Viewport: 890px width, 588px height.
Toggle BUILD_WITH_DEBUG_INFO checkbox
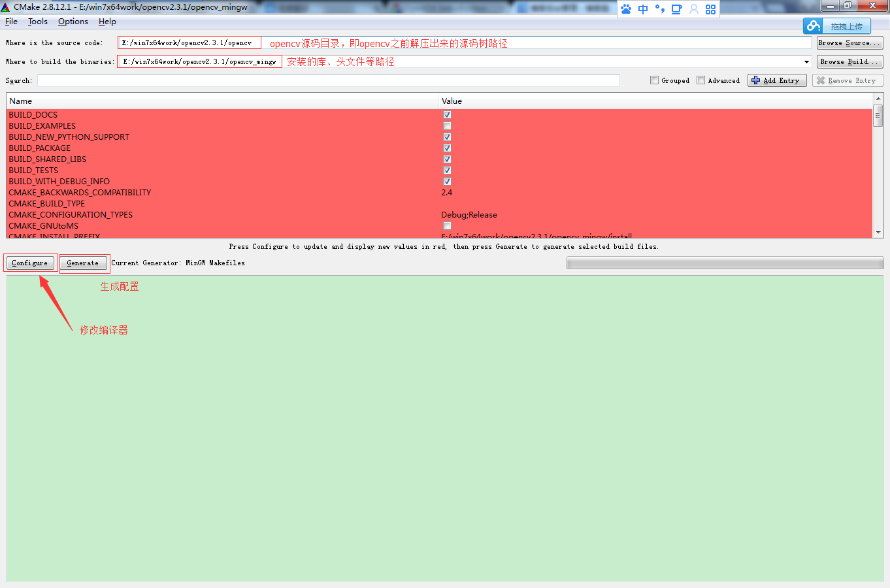pos(447,182)
